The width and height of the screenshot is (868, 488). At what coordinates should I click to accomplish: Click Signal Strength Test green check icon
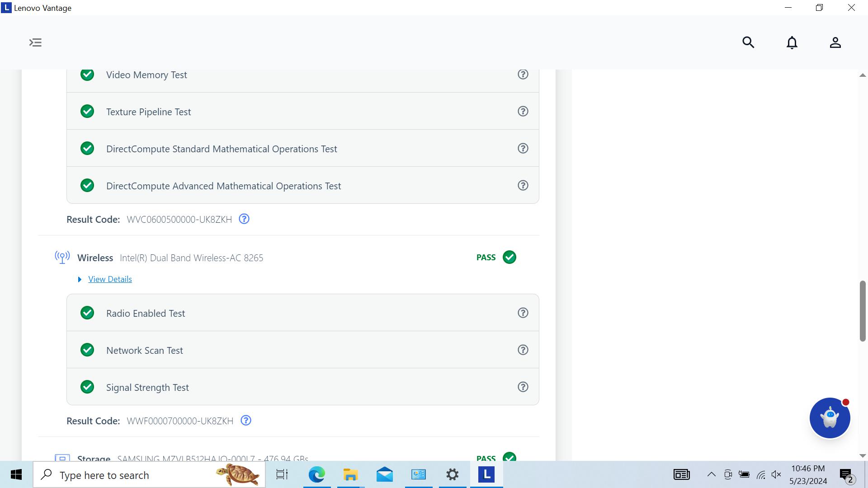87,387
